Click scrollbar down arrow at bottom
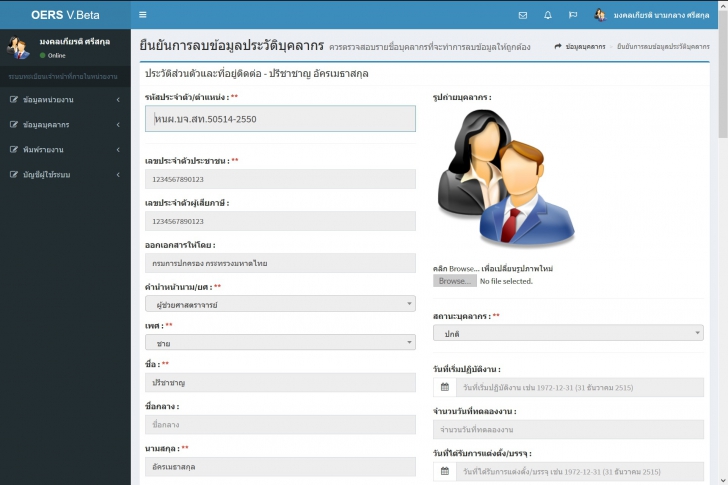This screenshot has height=485, width=728. pos(723,480)
